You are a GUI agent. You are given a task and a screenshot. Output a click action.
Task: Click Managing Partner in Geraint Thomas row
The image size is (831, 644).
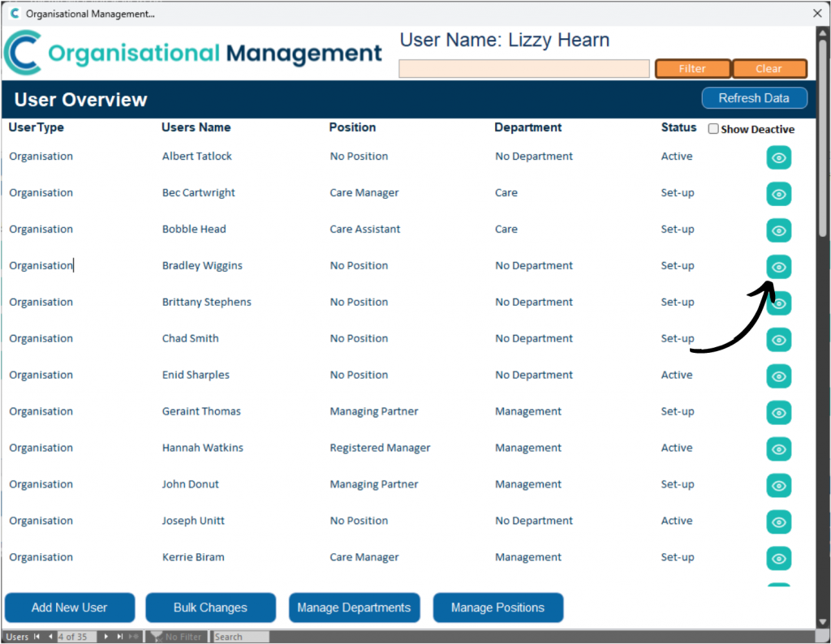coord(374,411)
